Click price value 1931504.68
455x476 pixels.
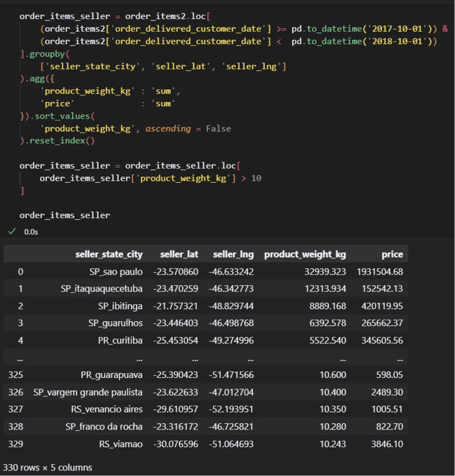coord(380,271)
